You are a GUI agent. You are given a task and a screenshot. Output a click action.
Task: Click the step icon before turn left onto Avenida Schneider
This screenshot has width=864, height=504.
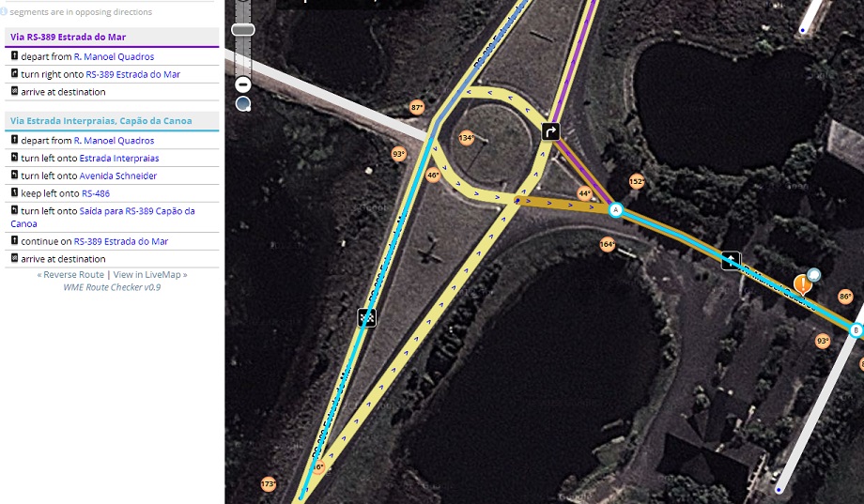point(14,175)
